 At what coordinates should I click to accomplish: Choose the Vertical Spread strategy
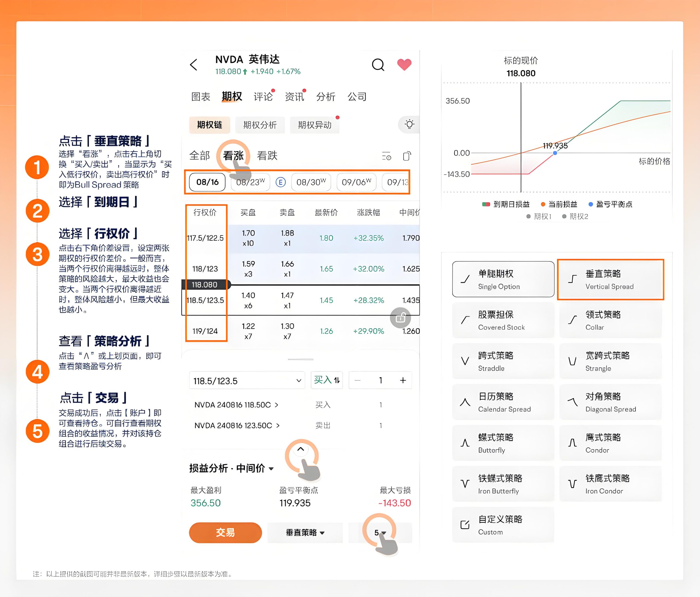(x=611, y=279)
